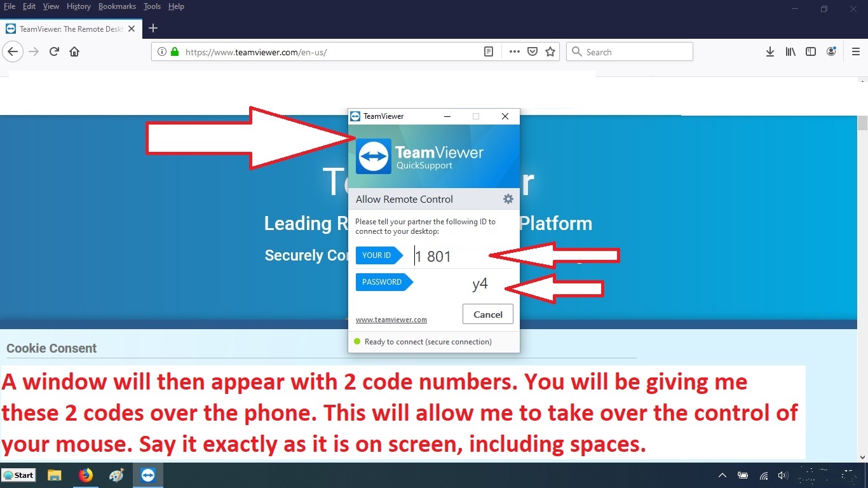
Task: Click the Cancel button in TeamViewer
Action: coord(488,315)
